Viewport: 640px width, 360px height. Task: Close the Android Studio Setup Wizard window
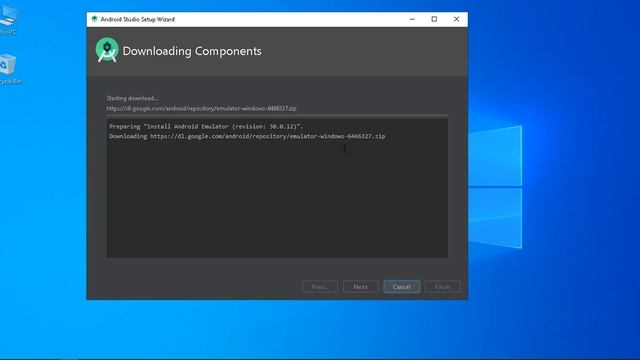tap(456, 19)
